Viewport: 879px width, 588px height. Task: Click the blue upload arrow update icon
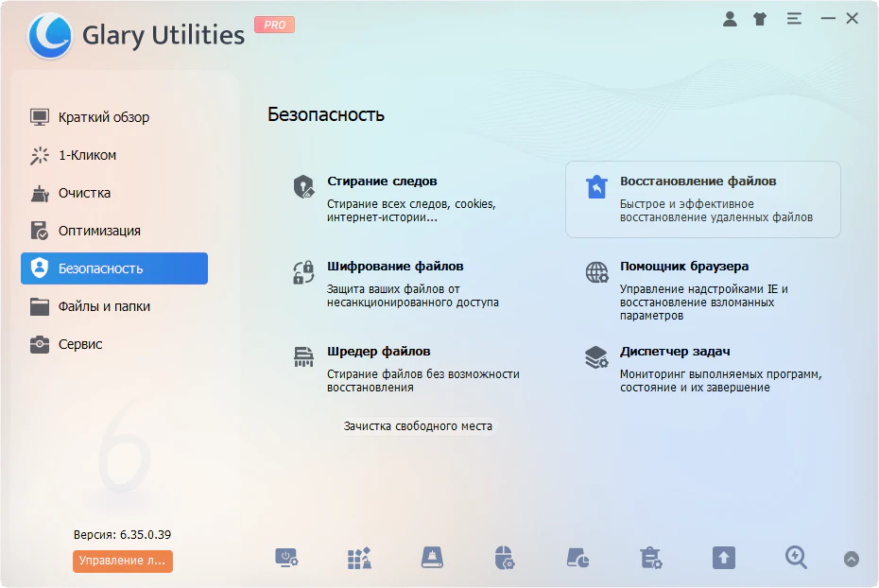point(723,558)
